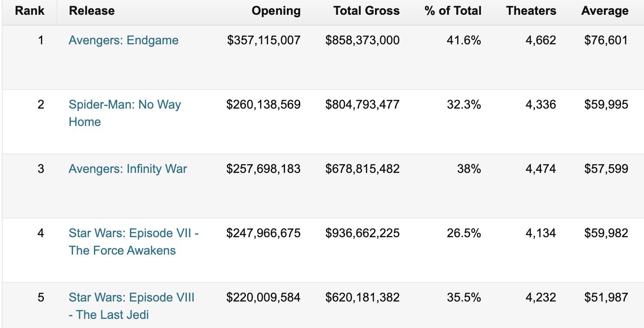Sort table by Rank column header

click(x=30, y=11)
